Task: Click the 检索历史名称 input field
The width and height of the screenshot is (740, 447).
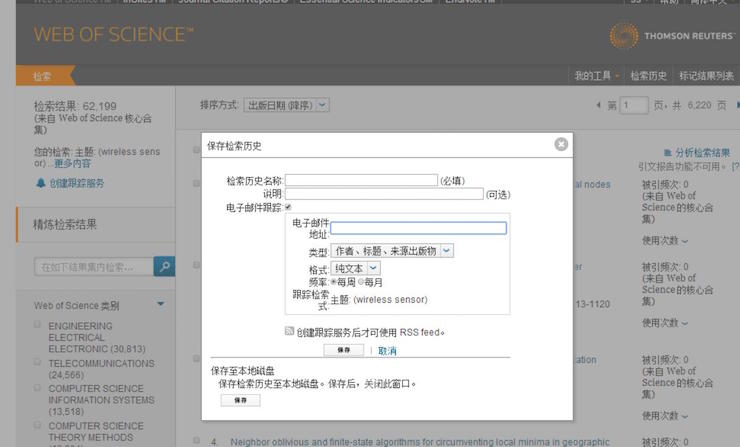Action: [x=361, y=181]
